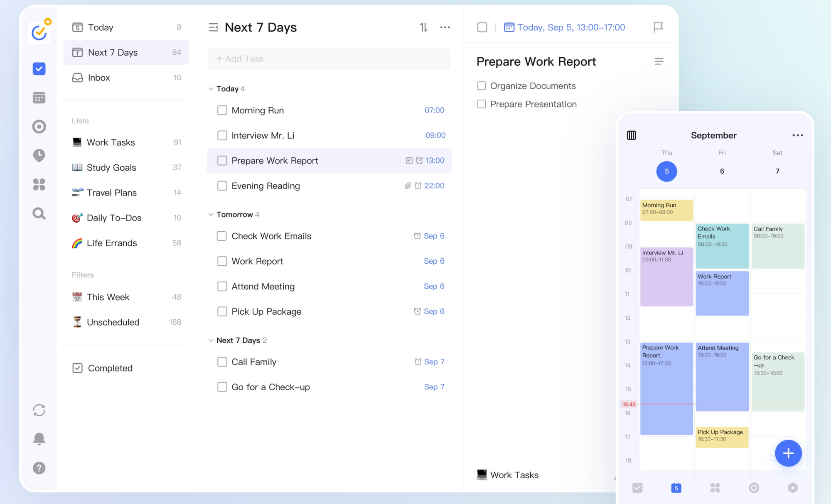Tick the Organize Documents subtask checkbox
This screenshot has width=831, height=504.
[482, 86]
